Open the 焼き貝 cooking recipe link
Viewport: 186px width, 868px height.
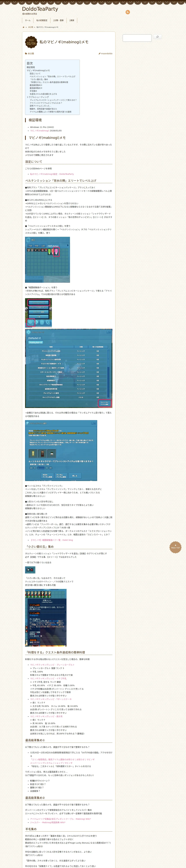[46, 716]
